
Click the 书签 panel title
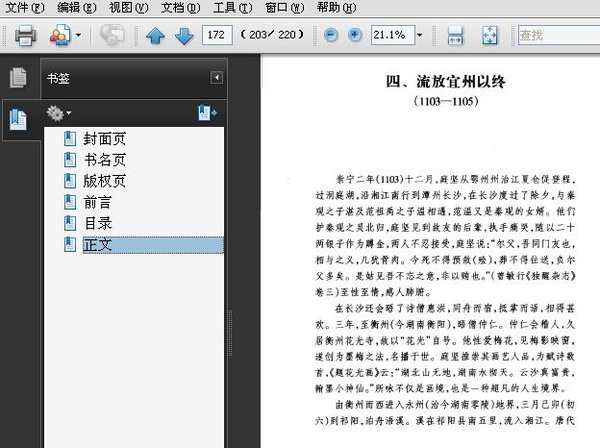[58, 78]
